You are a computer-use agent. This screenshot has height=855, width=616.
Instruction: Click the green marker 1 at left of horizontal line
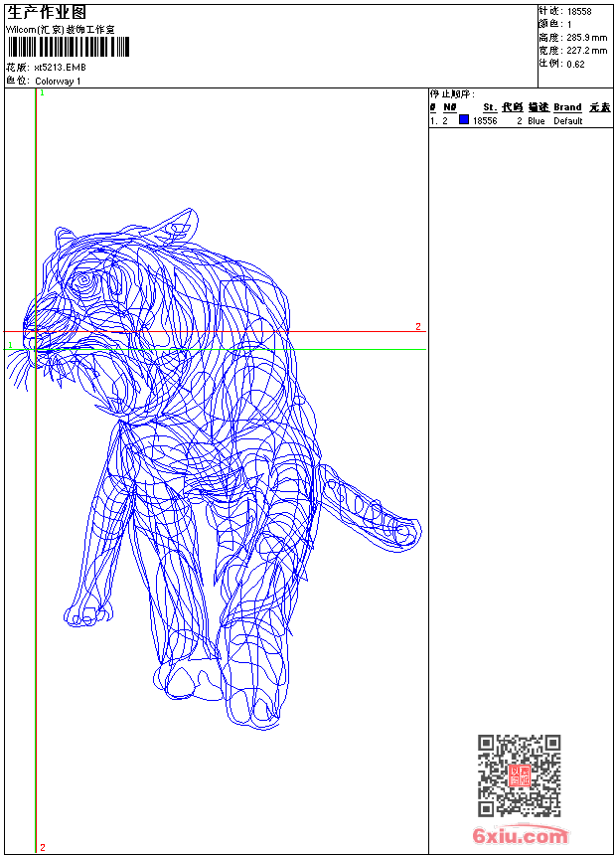(10, 345)
